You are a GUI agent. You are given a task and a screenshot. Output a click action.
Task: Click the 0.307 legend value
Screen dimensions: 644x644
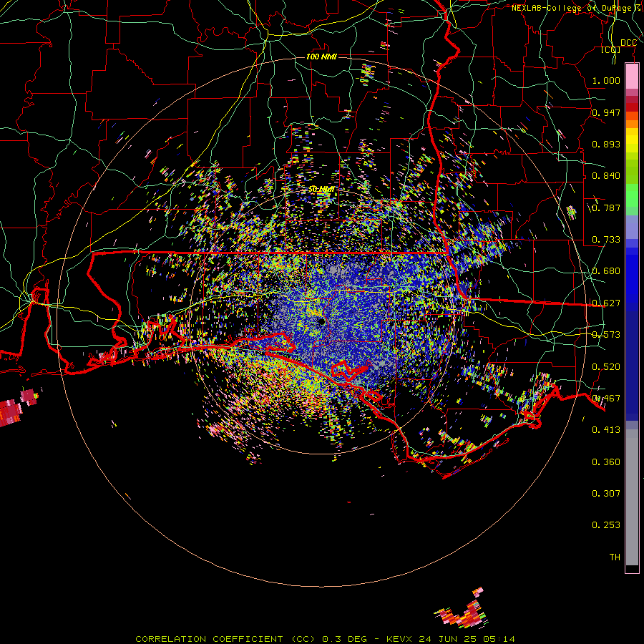pyautogui.click(x=606, y=493)
